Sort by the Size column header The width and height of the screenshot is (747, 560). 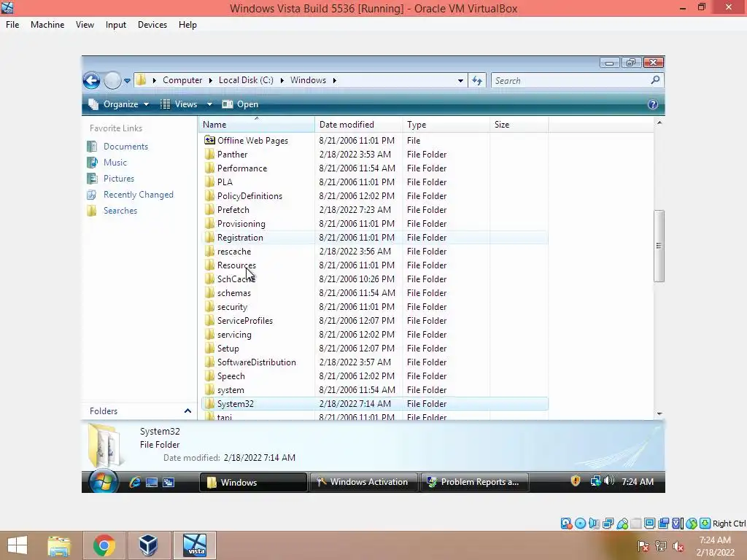click(x=519, y=124)
